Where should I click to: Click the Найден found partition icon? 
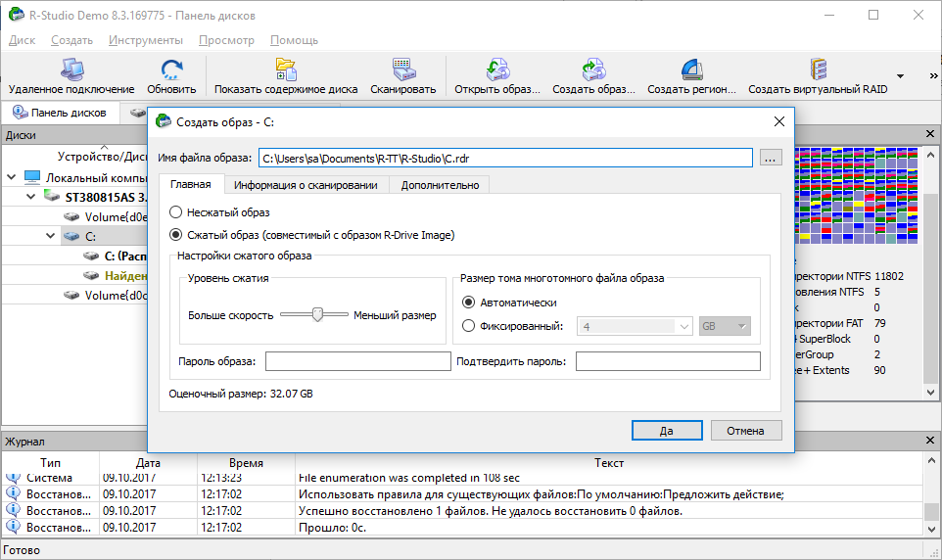click(91, 276)
